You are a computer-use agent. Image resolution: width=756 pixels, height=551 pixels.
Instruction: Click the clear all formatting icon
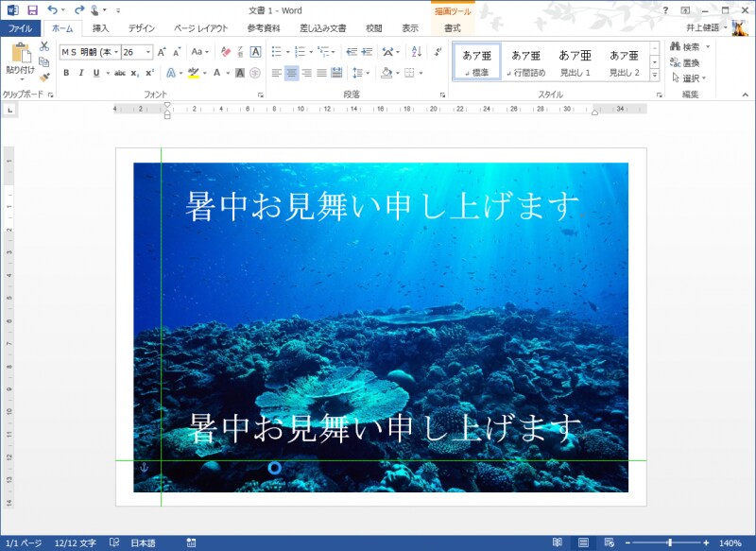click(224, 52)
